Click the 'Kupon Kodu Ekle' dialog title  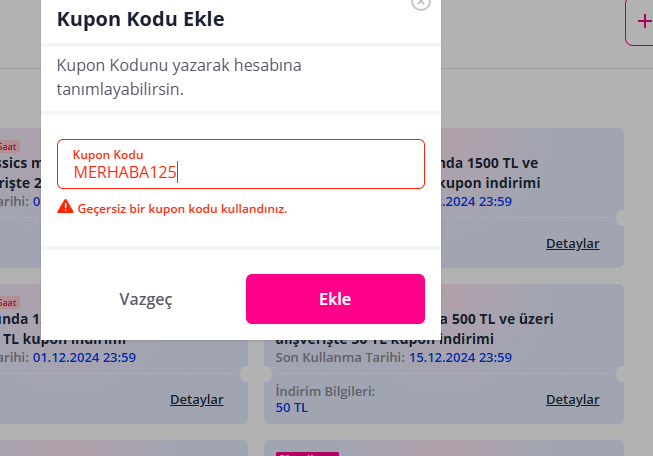[x=140, y=19]
